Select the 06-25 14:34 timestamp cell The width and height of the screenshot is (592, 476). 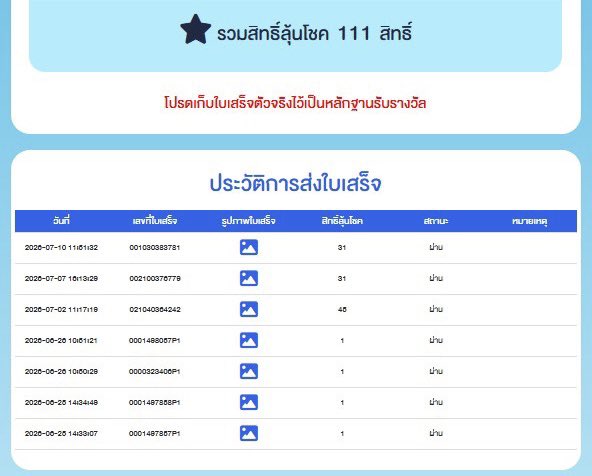(61, 402)
